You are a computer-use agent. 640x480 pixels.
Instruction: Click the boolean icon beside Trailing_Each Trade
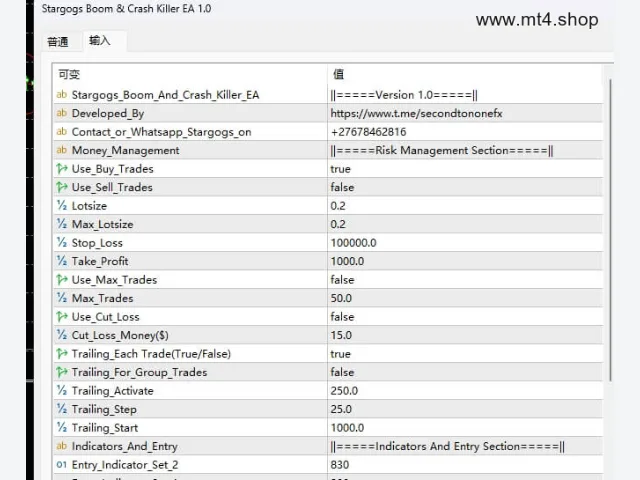(62, 353)
